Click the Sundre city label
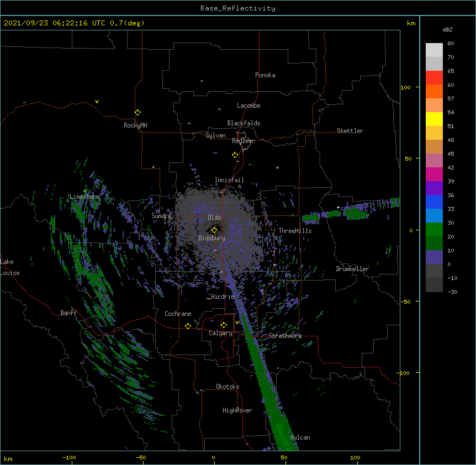The height and width of the screenshot is (465, 476). click(161, 216)
